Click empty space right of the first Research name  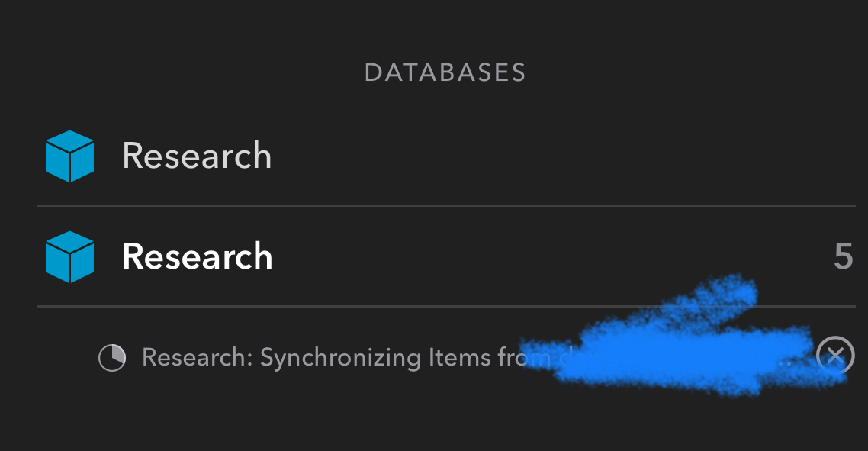(534, 156)
